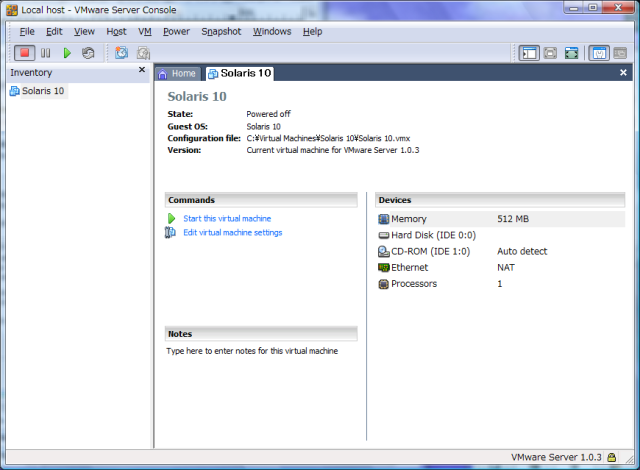The width and height of the screenshot is (640, 470).
Task: Click the Take Snapshot toolbar icon
Action: [x=121, y=52]
